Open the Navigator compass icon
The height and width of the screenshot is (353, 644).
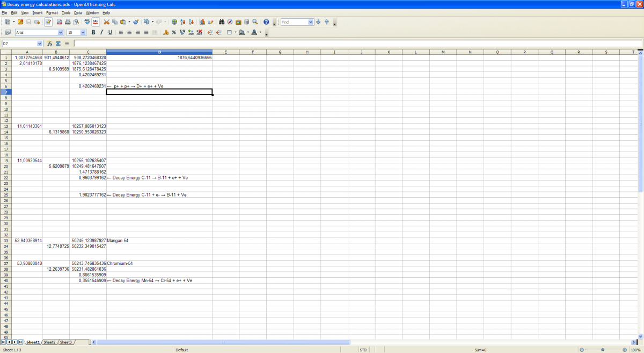(x=230, y=22)
